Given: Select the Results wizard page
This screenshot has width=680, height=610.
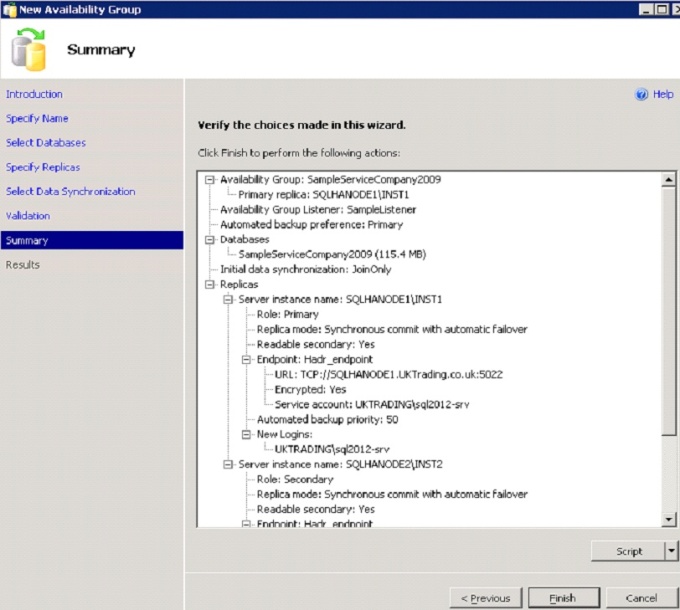Looking at the screenshot, I should pos(23,264).
